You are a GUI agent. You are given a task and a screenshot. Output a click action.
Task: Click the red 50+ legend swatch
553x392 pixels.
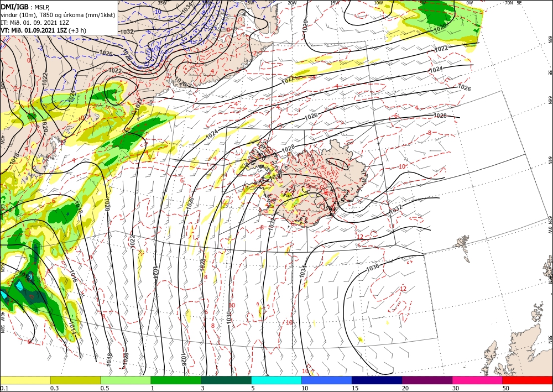527,380
